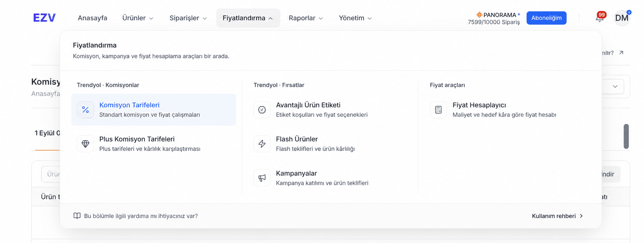Click the badge icon for Avantajlı Ürün Etiketi
The width and height of the screenshot is (644, 243).
coord(262,110)
